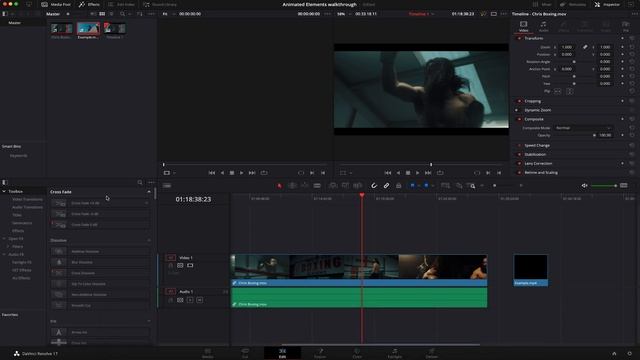The width and height of the screenshot is (640, 360).
Task: Stop playback in timeline viewer
Action: click(x=407, y=173)
